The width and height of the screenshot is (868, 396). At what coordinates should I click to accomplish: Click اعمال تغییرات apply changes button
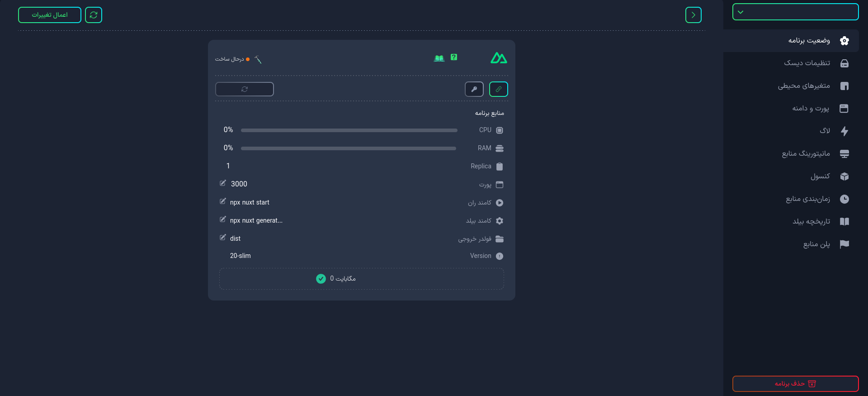(x=50, y=15)
